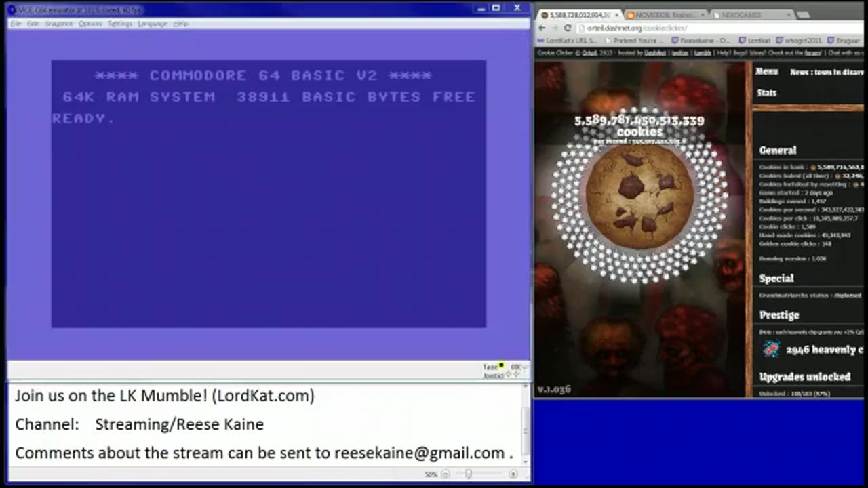
Task: Open the File menu in VICE
Action: pos(16,24)
